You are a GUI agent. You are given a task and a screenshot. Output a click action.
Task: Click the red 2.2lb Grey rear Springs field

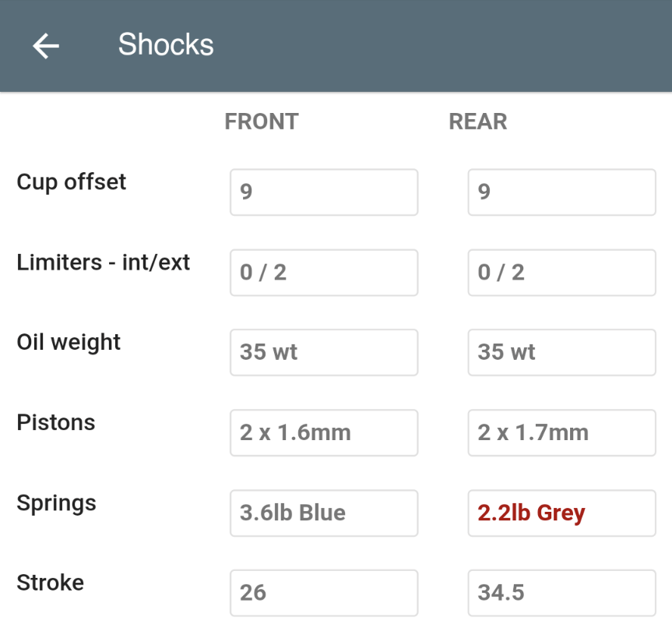click(561, 513)
